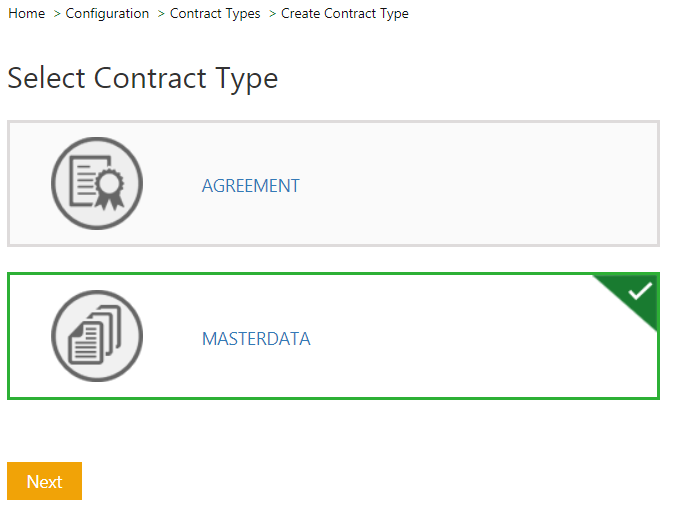673x506 pixels.
Task: Click Create Contract Type breadcrumb item
Action: 345,14
